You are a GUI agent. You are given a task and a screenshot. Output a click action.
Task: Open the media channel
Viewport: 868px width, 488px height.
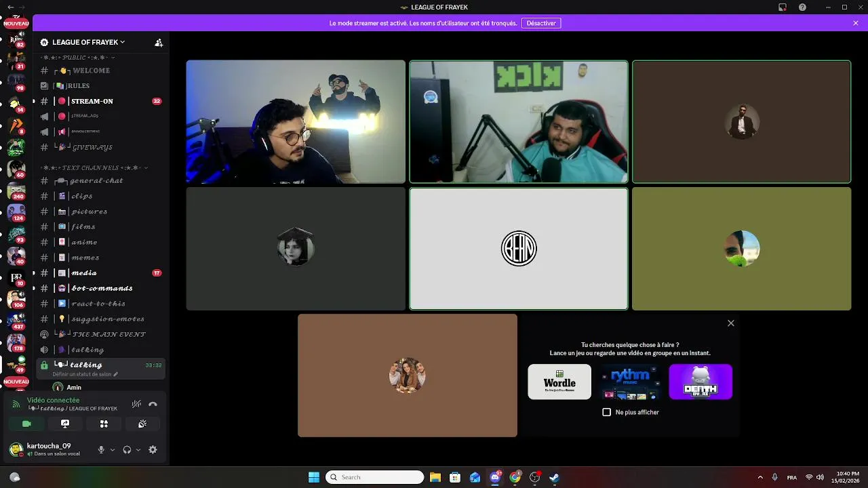100,272
